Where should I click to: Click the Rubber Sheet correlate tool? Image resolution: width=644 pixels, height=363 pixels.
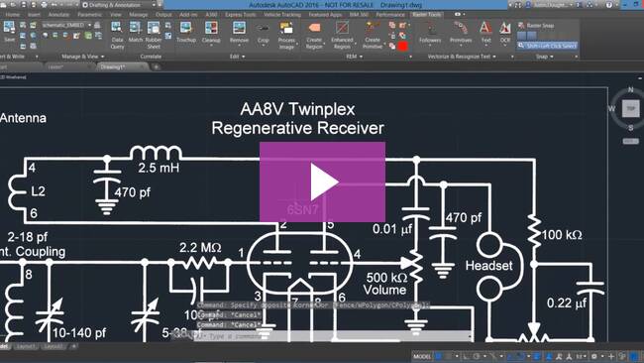(154, 35)
